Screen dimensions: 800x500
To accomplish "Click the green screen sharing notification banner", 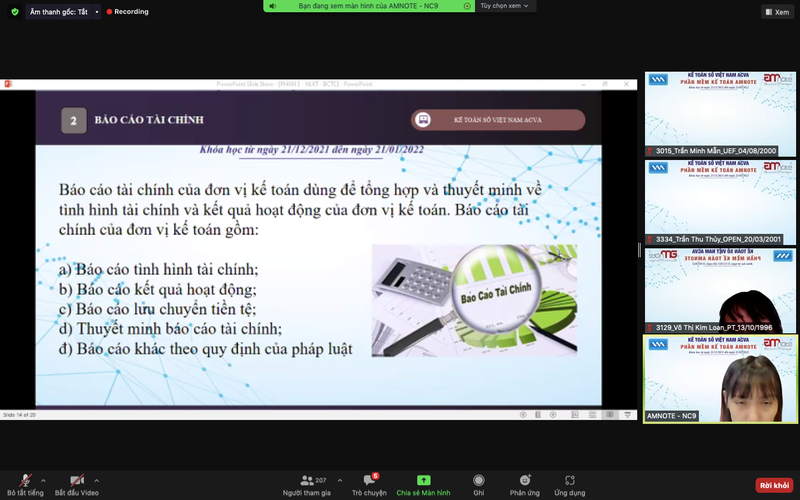I will click(x=368, y=6).
